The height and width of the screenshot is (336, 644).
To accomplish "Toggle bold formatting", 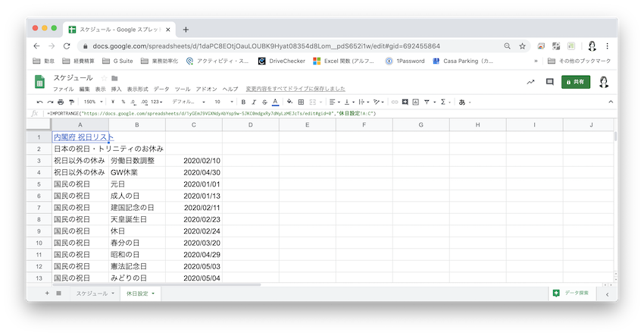I will point(242,102).
